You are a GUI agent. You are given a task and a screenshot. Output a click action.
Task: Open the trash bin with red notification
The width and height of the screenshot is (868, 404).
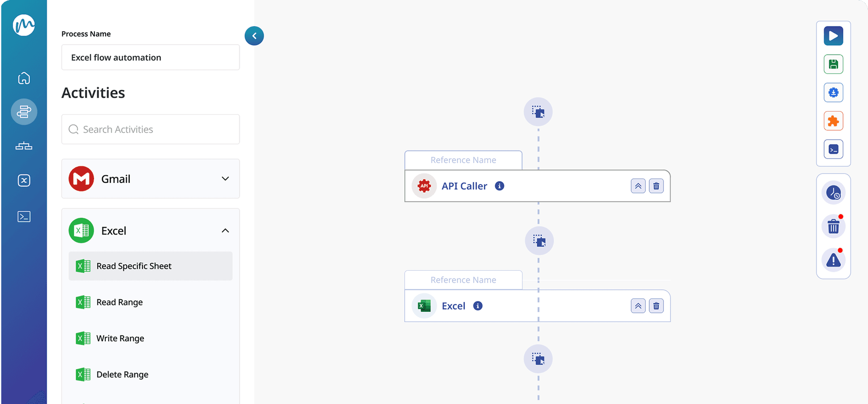(833, 226)
